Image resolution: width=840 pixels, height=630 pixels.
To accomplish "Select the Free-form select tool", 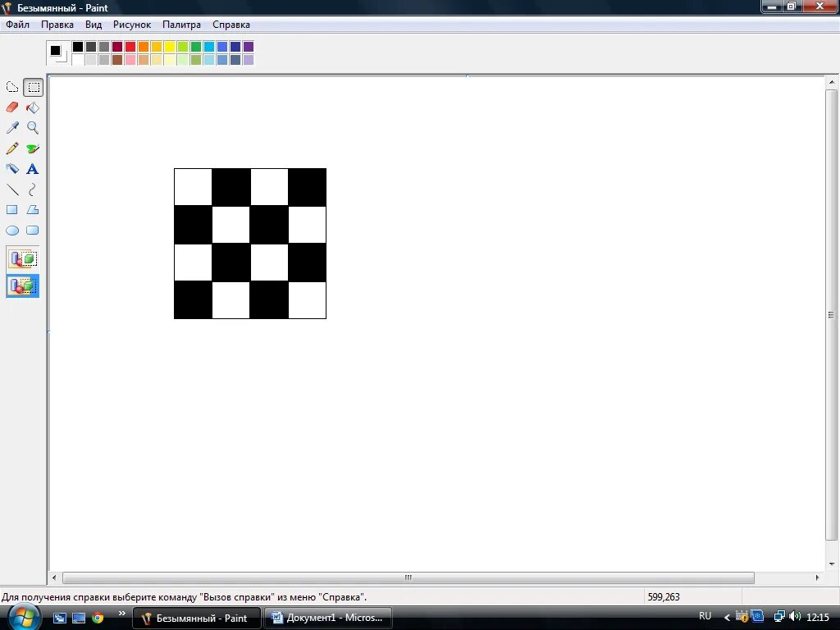I will [x=12, y=87].
